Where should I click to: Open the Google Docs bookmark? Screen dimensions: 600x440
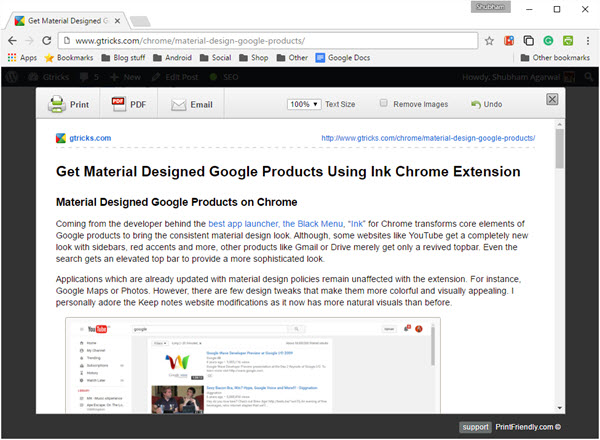[x=343, y=58]
